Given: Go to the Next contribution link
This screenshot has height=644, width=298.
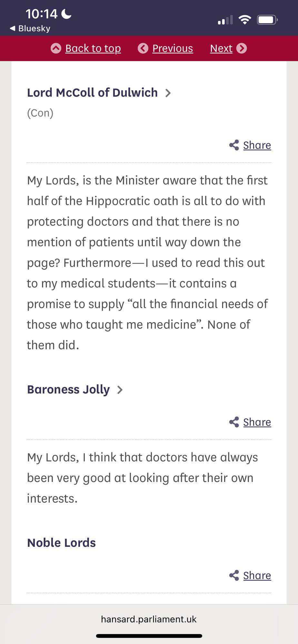Looking at the screenshot, I should 221,48.
